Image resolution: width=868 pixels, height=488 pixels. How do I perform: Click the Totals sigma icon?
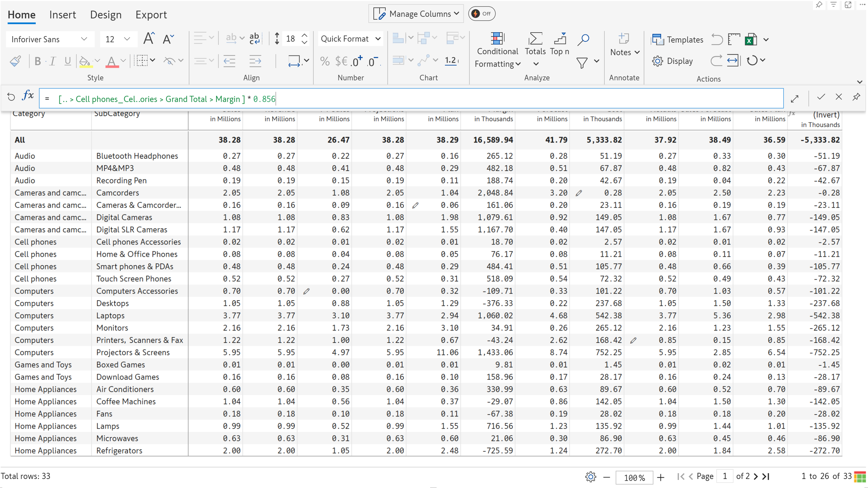tap(535, 39)
